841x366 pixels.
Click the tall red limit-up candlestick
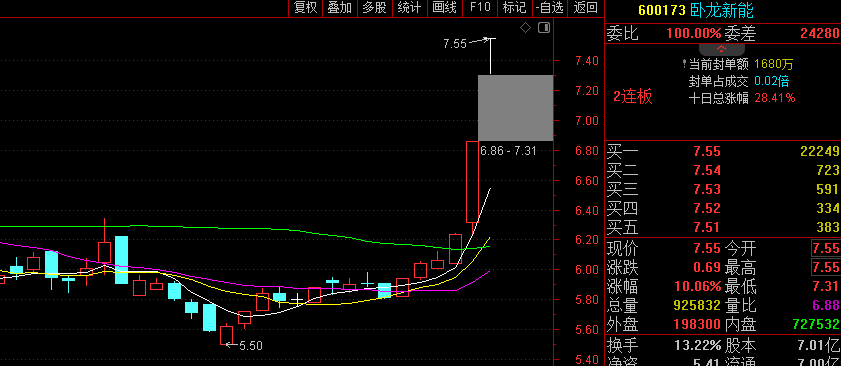(x=472, y=181)
